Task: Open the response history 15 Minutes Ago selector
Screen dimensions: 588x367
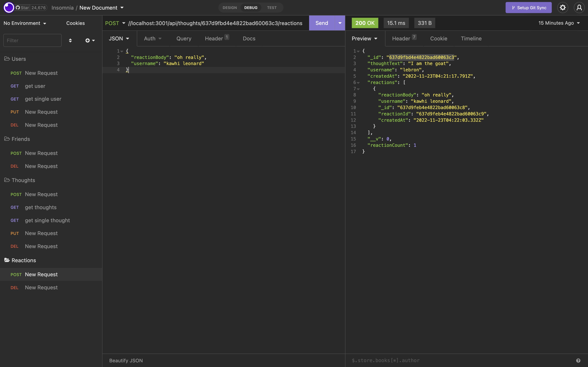Action: (x=559, y=23)
